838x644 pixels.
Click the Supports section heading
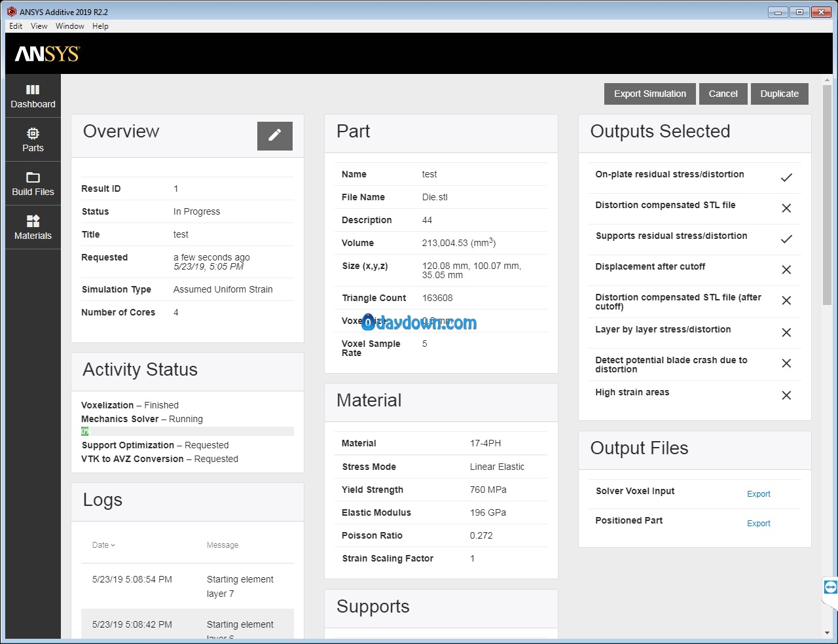[373, 607]
